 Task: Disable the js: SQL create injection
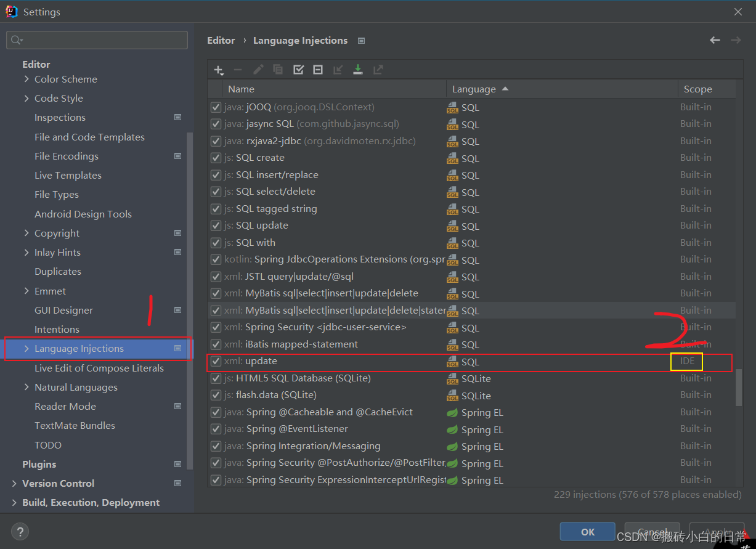click(x=216, y=158)
